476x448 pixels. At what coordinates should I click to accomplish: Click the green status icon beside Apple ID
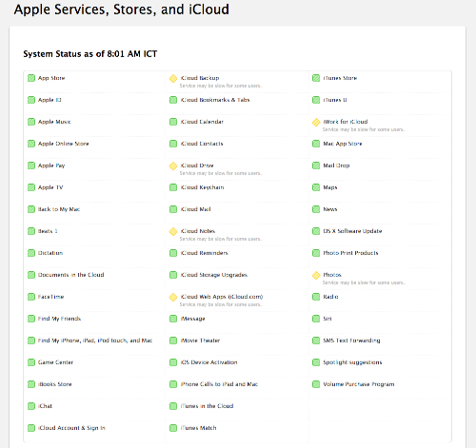click(x=31, y=100)
